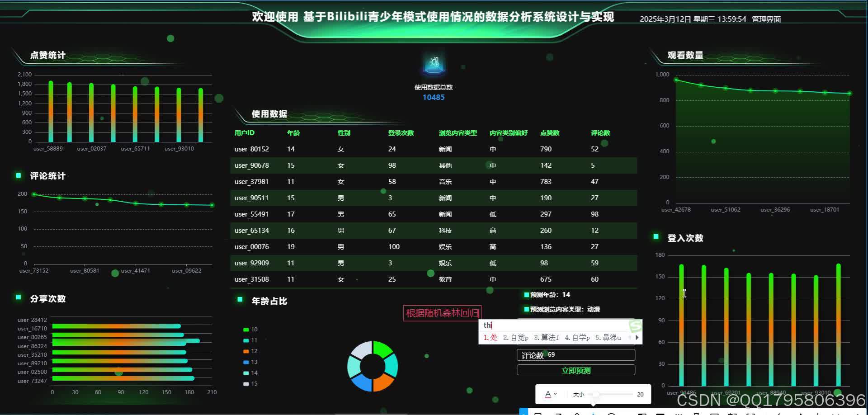Click the orange pie slice
This screenshot has width=868, height=415.
[x=384, y=382]
